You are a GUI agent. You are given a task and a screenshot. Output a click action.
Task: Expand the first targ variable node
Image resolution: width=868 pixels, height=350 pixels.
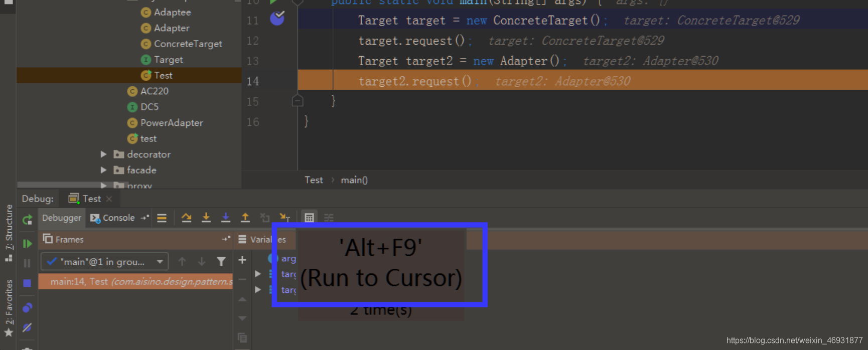coord(258,274)
